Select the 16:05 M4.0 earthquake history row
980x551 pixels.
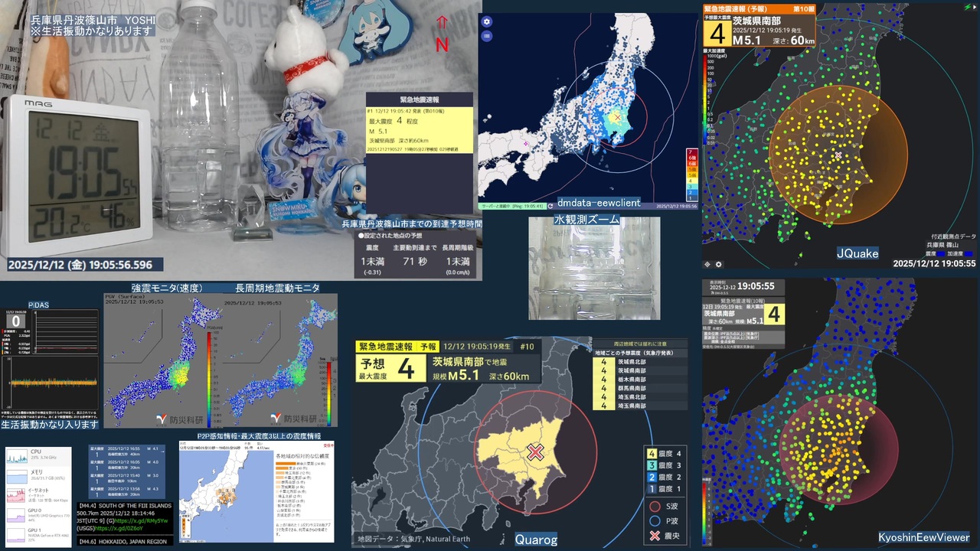point(126,466)
